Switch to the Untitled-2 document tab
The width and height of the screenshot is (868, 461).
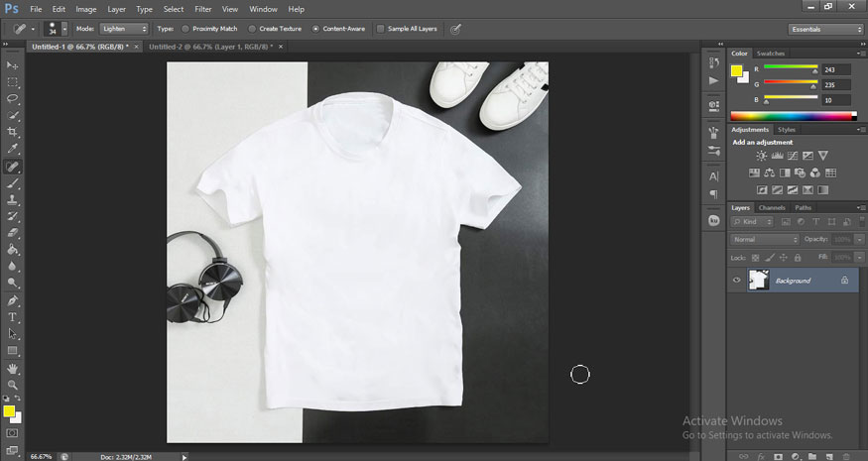click(x=210, y=46)
